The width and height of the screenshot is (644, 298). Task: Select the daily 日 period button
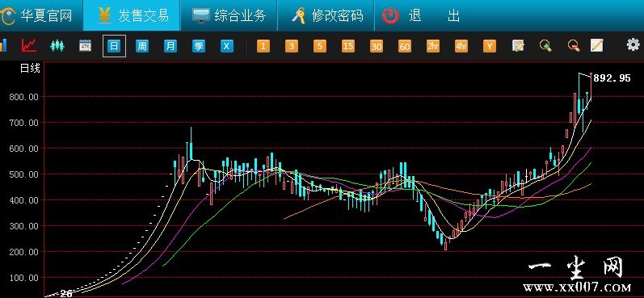114,46
